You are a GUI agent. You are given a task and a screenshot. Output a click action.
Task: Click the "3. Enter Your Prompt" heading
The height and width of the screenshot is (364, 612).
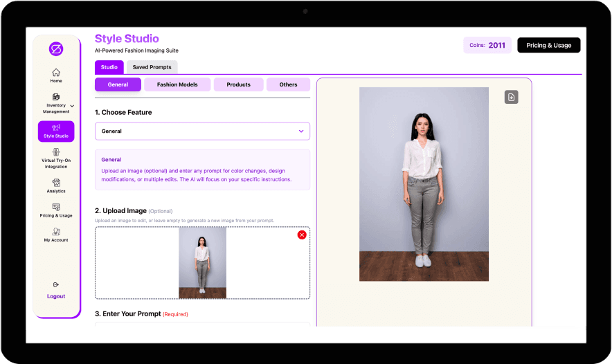coord(127,313)
